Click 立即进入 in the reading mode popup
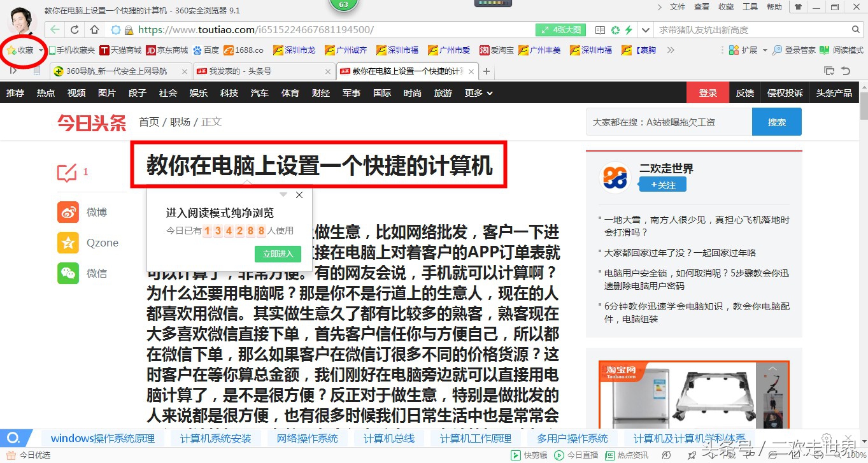This screenshot has height=463, width=868. click(x=278, y=253)
